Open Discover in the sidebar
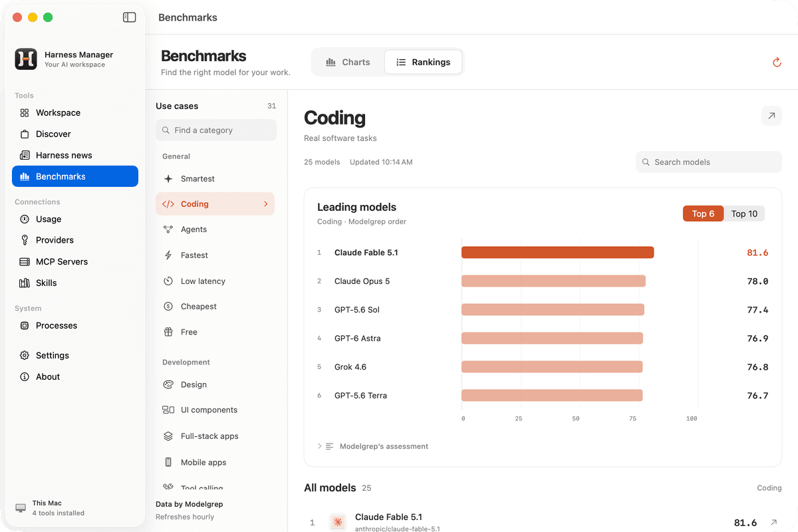The width and height of the screenshot is (798, 532). coord(75,134)
